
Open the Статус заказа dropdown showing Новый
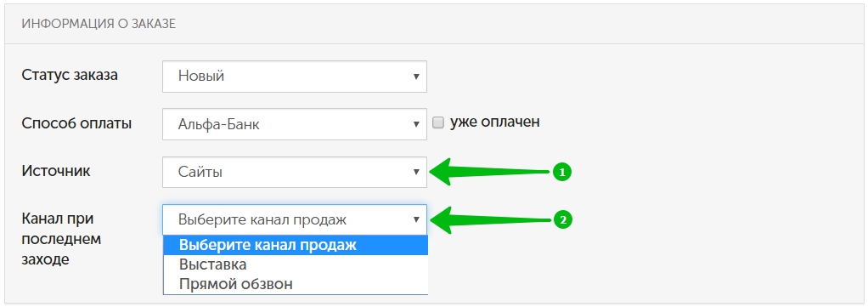[295, 77]
